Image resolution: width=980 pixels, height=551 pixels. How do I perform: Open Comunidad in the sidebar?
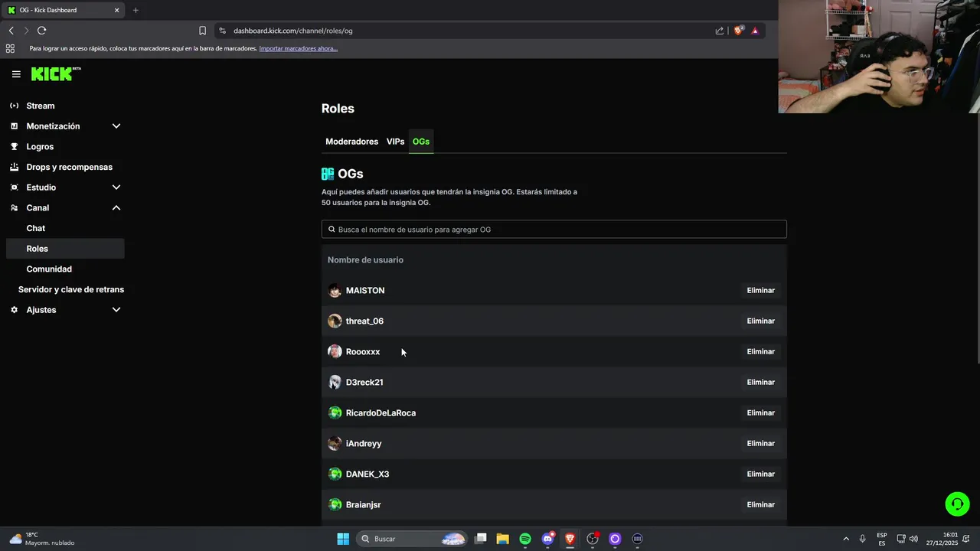click(x=49, y=269)
